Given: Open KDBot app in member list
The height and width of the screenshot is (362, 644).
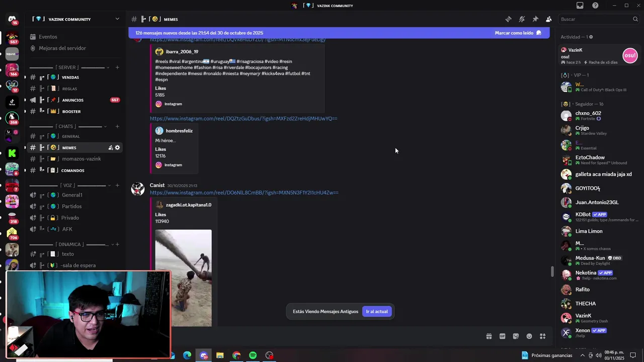Looking at the screenshot, I should click(x=599, y=217).
